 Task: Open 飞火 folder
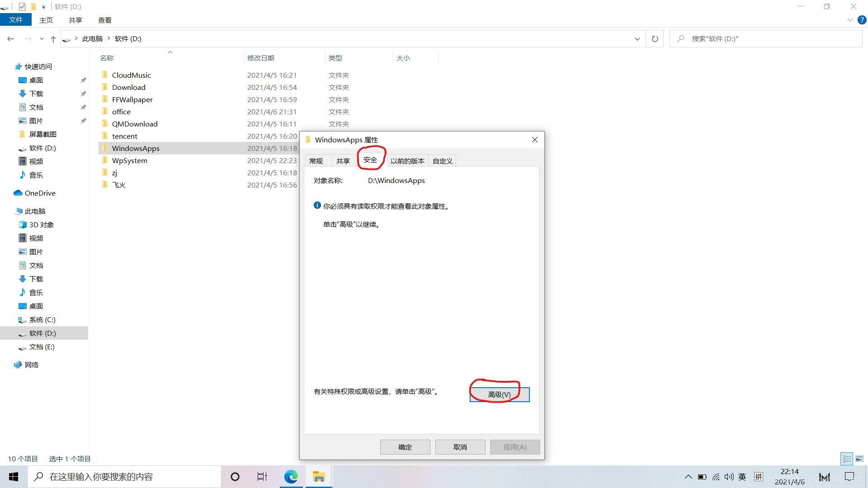pyautogui.click(x=118, y=185)
